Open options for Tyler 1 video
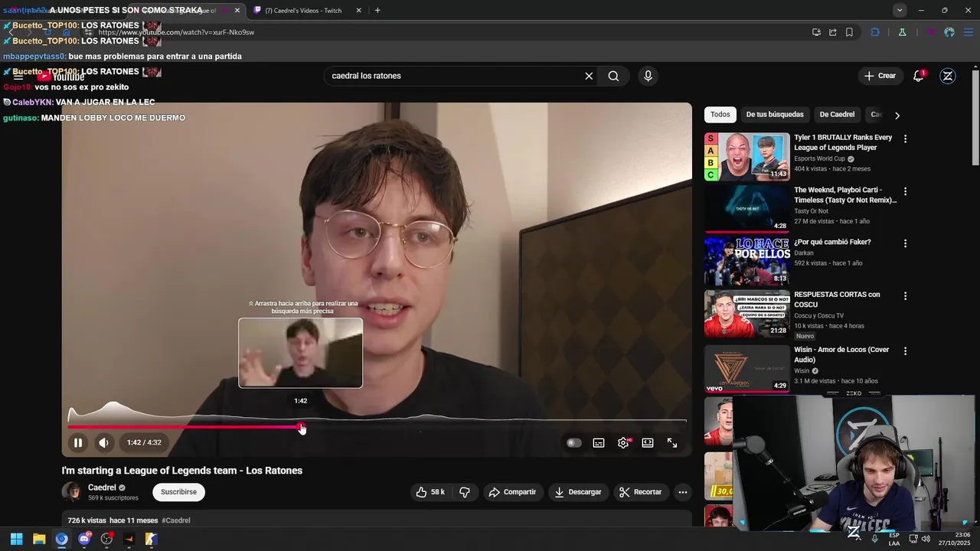This screenshot has height=551, width=980. point(905,139)
